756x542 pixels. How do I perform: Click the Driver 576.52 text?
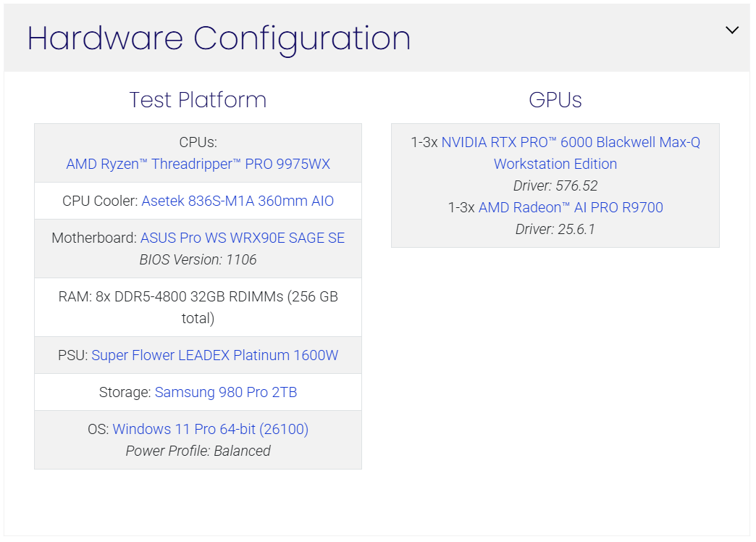tap(555, 185)
